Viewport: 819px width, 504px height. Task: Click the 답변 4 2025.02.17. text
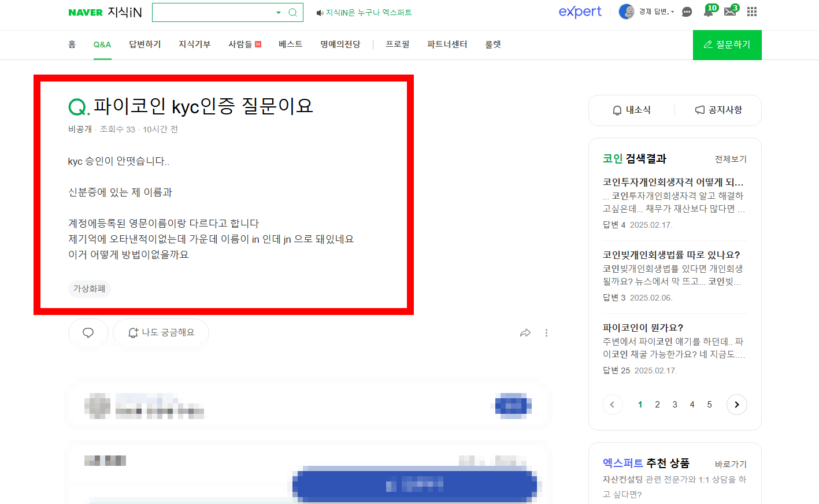pos(638,225)
